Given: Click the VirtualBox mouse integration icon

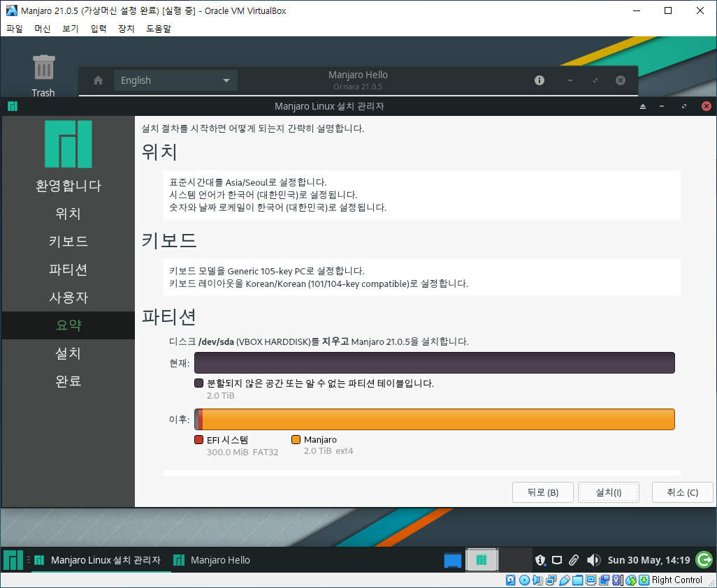Looking at the screenshot, I should point(631,580).
